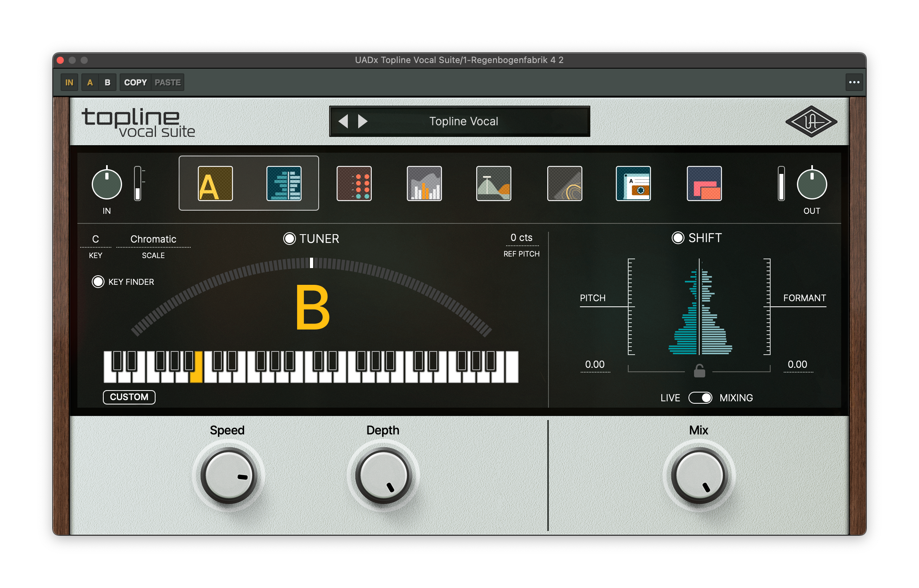919x588 pixels.
Task: Select the red dotted module icon
Action: coord(354,184)
